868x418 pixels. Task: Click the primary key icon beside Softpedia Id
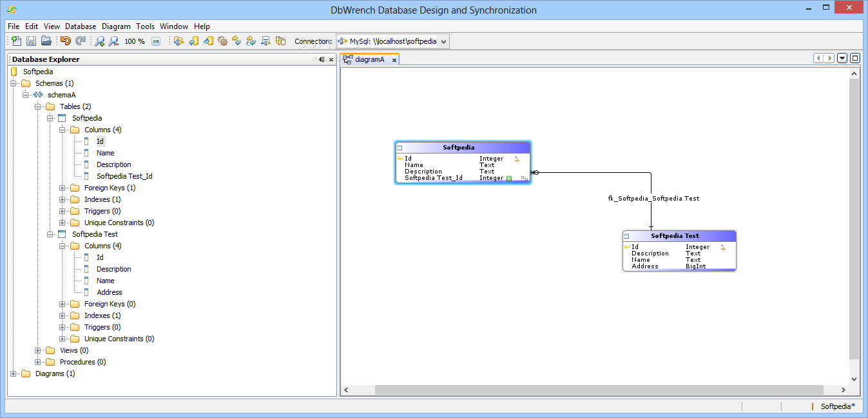coord(400,159)
